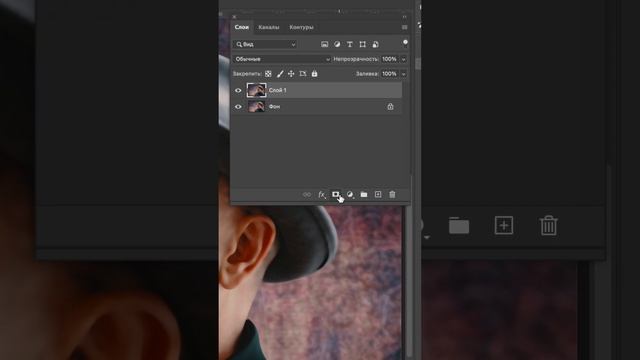This screenshot has height=360, width=640.
Task: Delete layer with the trash icon
Action: click(x=392, y=194)
